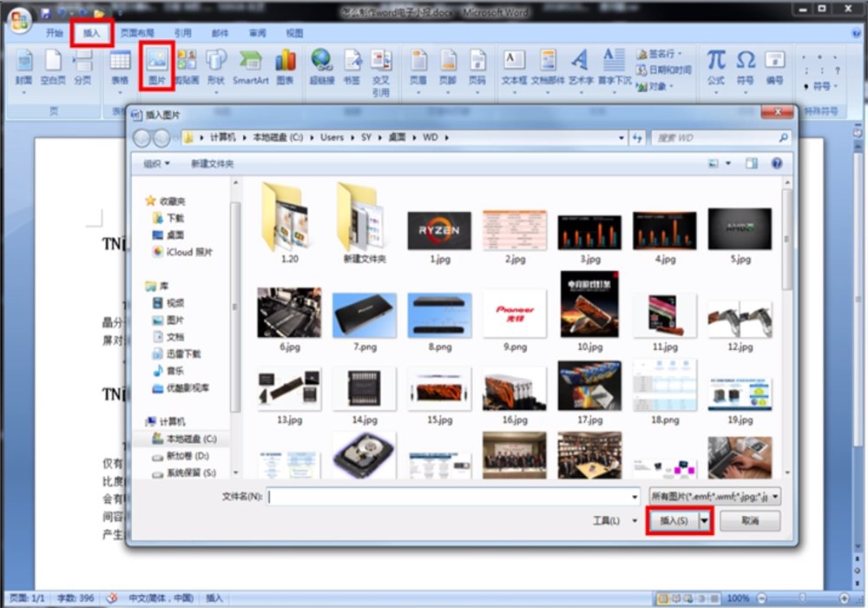Click the 文件名 (File name) input field

point(452,497)
